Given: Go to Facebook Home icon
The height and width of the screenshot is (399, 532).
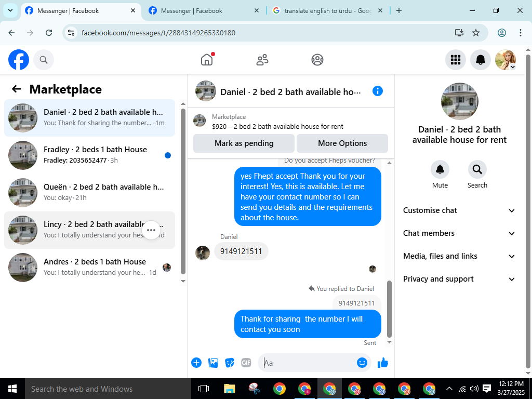Looking at the screenshot, I should 207,60.
